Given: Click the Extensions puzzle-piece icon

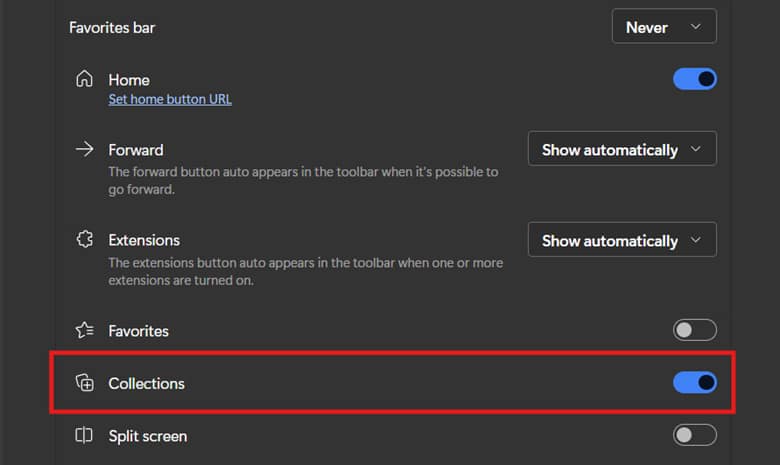Looking at the screenshot, I should pyautogui.click(x=85, y=239).
